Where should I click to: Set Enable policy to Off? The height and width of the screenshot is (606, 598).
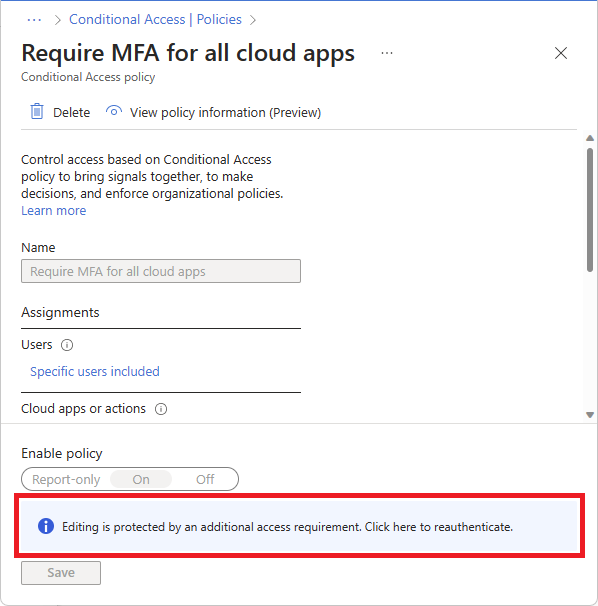[205, 479]
